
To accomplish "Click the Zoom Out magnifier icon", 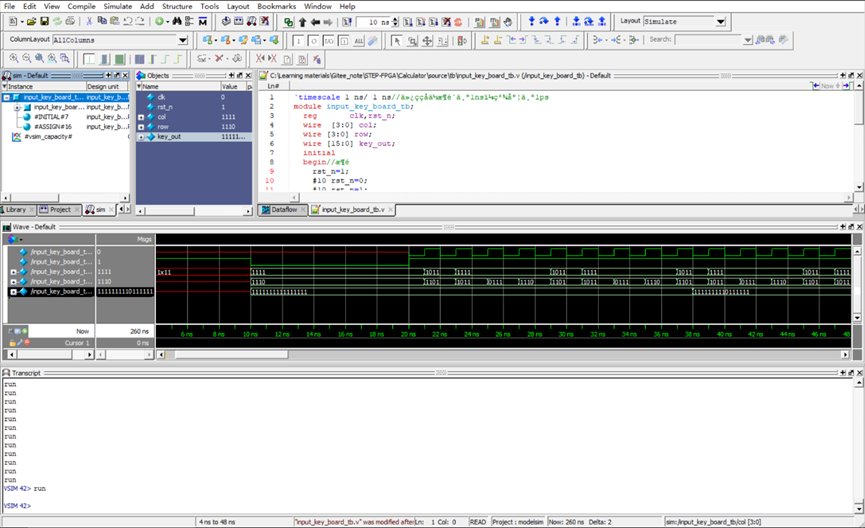I will coord(26,58).
